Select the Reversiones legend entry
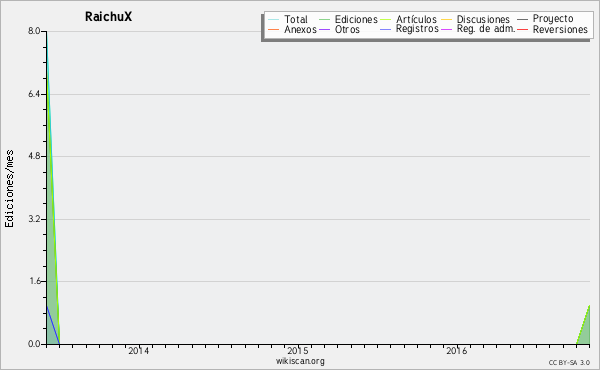Image resolution: width=600 pixels, height=370 pixels. click(x=553, y=29)
